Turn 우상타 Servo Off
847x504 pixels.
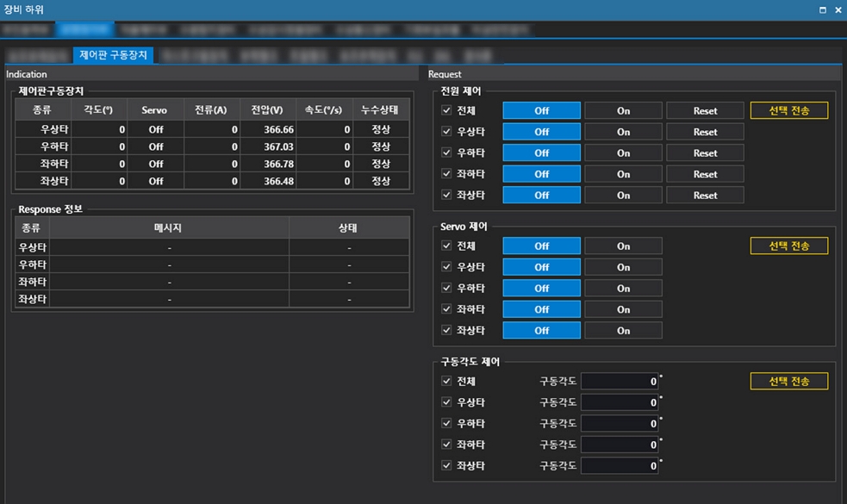(541, 267)
